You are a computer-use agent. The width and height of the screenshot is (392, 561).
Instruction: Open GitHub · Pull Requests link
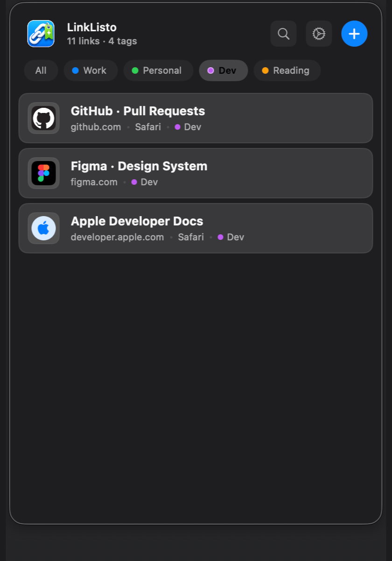pyautogui.click(x=196, y=118)
